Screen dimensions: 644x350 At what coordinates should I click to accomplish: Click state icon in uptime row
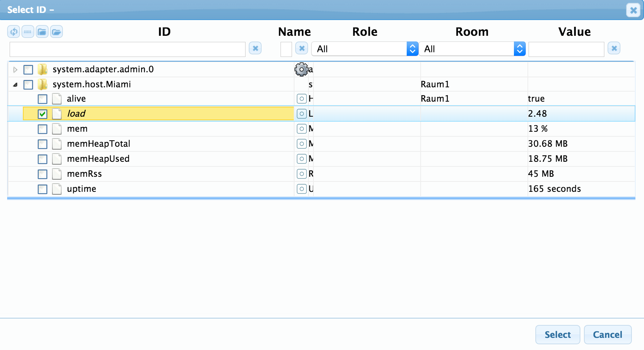coord(302,189)
